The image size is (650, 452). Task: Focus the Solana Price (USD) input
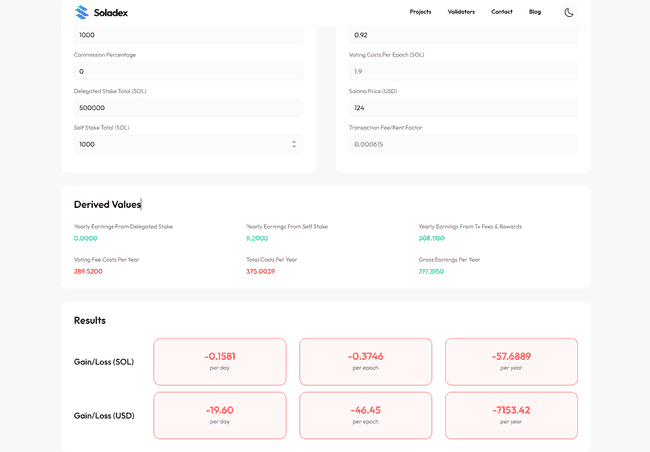tap(462, 108)
